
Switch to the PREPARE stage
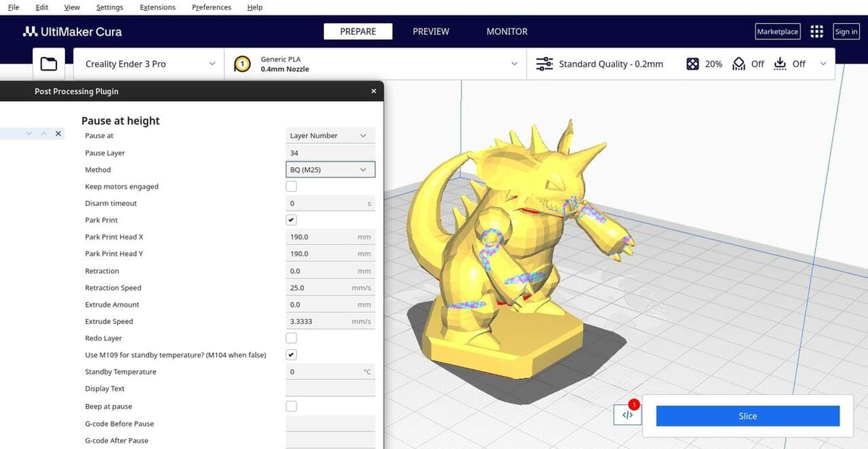point(358,32)
